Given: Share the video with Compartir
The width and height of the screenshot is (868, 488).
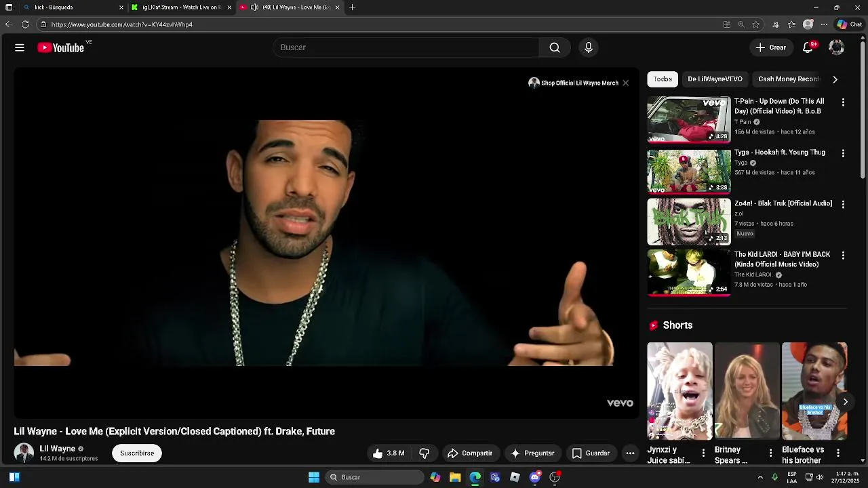Looking at the screenshot, I should tap(470, 453).
